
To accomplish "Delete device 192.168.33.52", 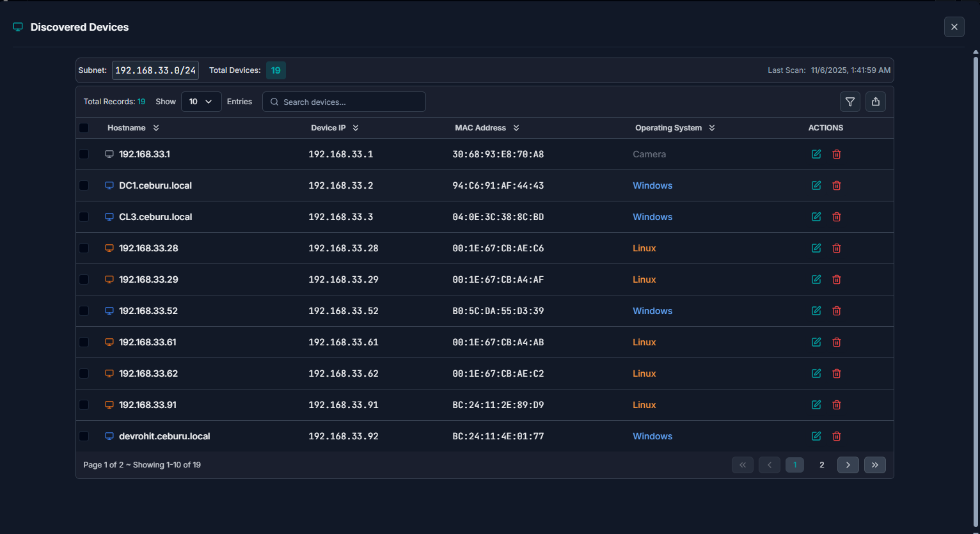I will point(837,311).
